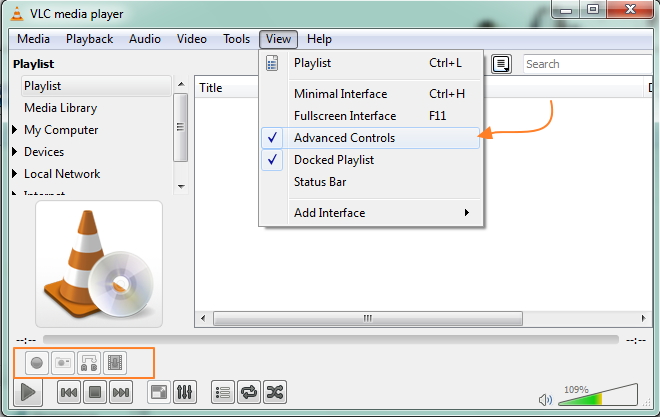This screenshot has height=417, width=660.
Task: Open the Playback menu
Action: pos(90,39)
